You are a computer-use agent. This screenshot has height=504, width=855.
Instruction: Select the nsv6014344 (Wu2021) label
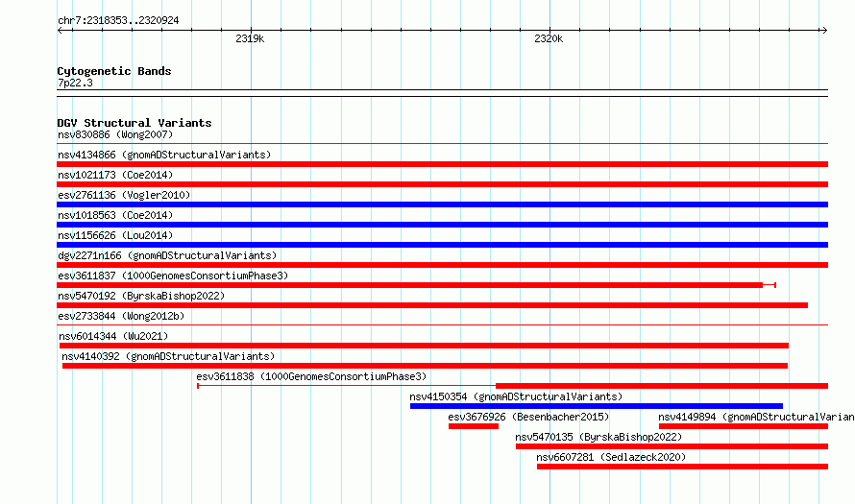point(113,336)
